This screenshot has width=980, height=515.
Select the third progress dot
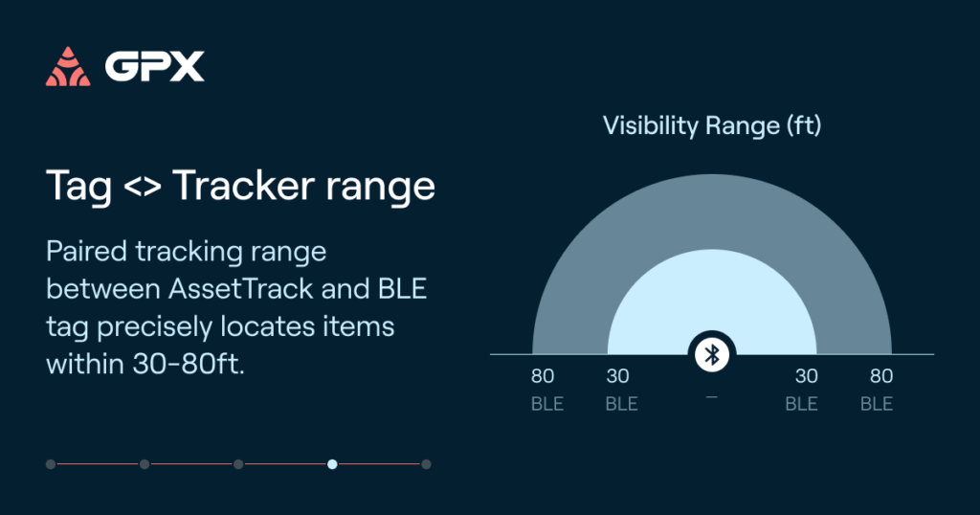(238, 464)
